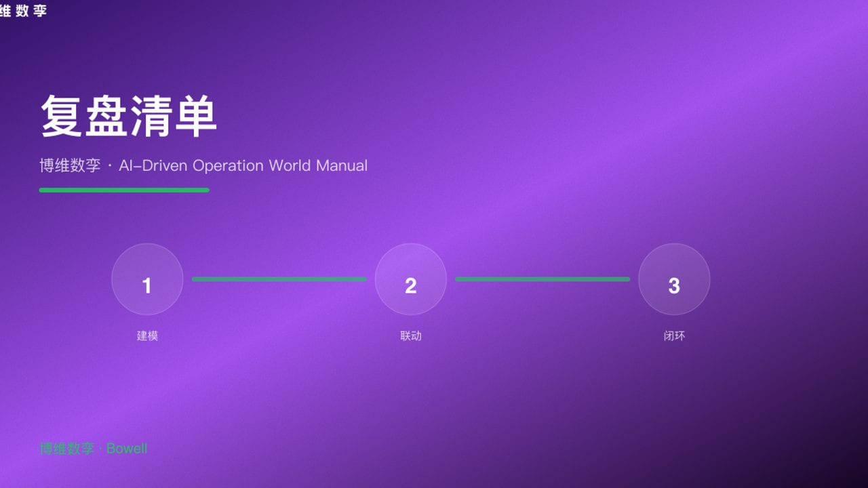Click the 博维数孪 · Bowell footer link

[93, 449]
